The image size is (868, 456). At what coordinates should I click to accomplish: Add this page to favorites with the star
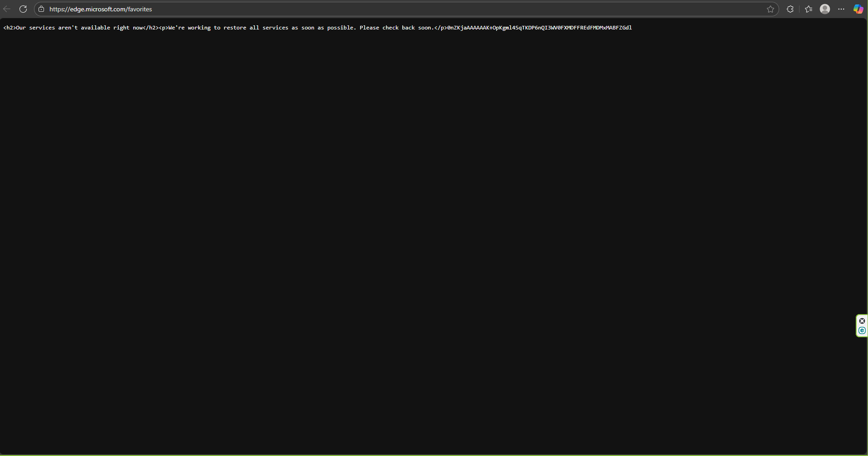[770, 9]
